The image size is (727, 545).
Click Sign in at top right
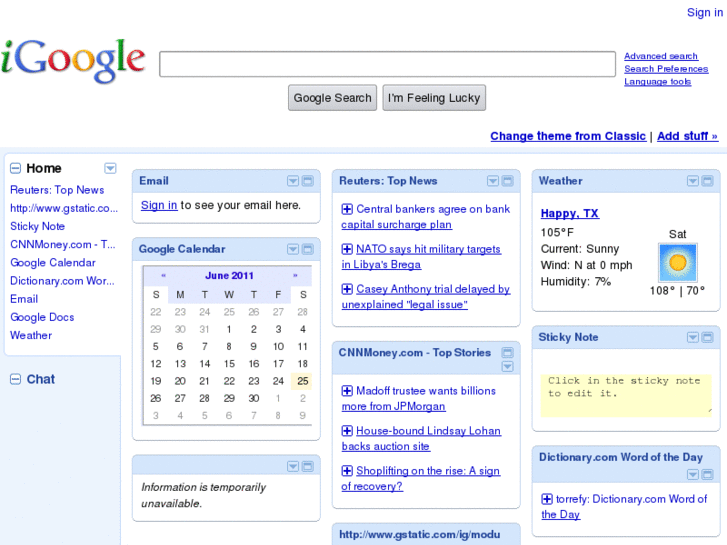point(705,13)
